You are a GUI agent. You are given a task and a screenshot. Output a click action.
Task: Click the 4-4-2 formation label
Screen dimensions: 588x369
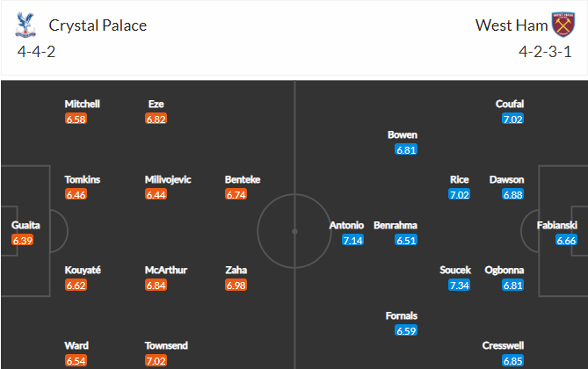pos(36,52)
